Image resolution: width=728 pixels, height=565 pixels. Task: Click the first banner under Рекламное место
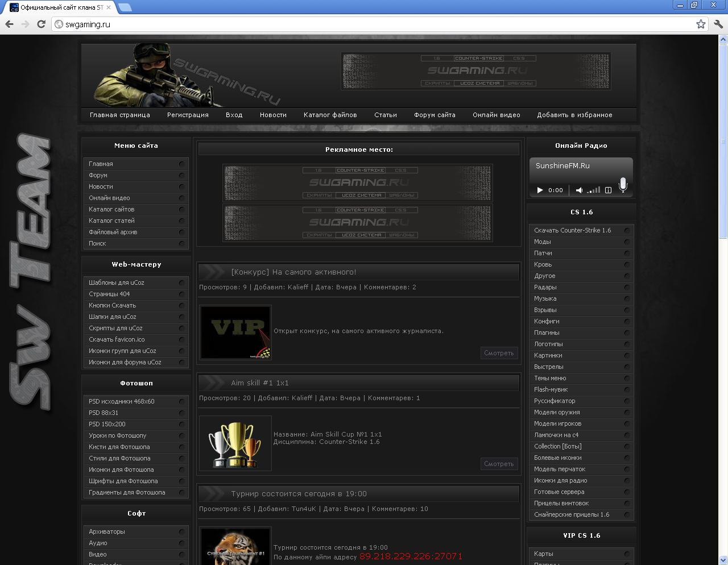358,183
